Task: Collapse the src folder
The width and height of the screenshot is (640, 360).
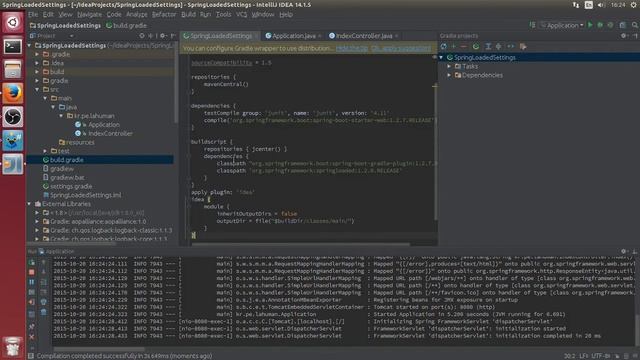Action: point(37,89)
